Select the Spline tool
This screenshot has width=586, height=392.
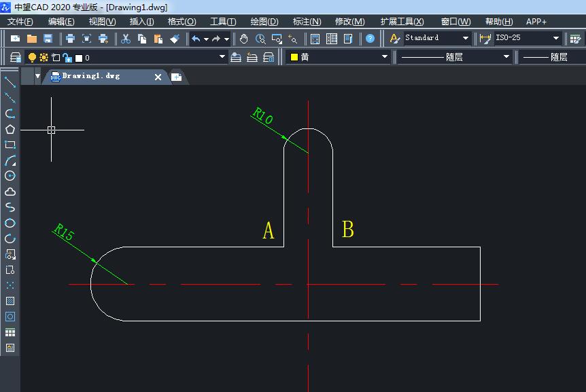pyautogui.click(x=10, y=207)
